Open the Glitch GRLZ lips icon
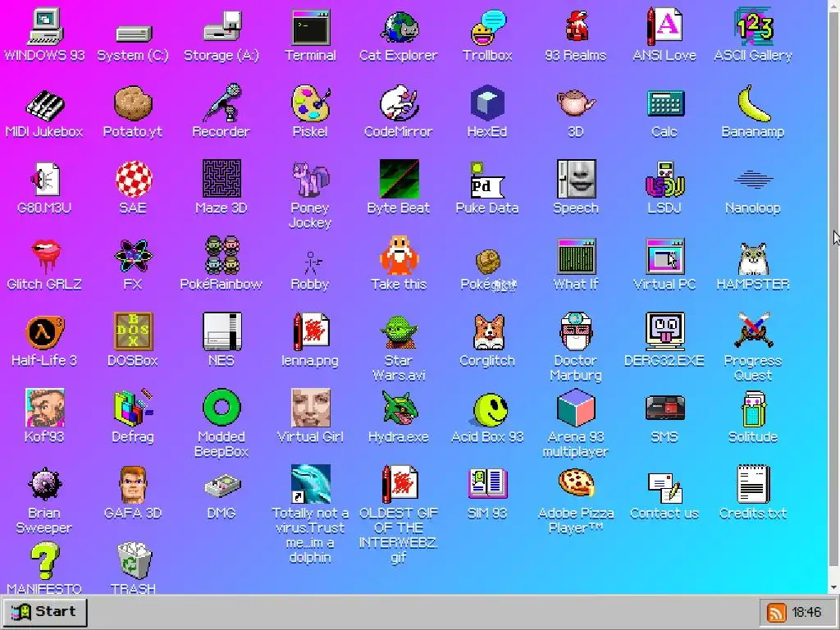 (x=44, y=256)
